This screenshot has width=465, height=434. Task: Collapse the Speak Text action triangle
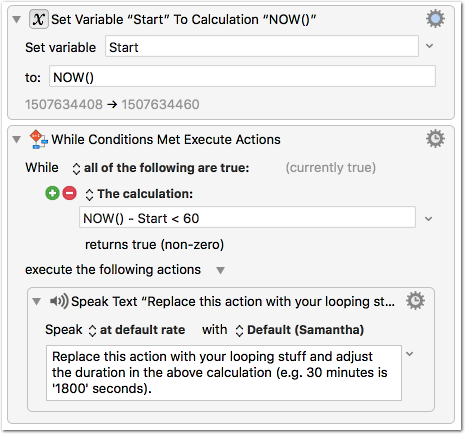(36, 302)
